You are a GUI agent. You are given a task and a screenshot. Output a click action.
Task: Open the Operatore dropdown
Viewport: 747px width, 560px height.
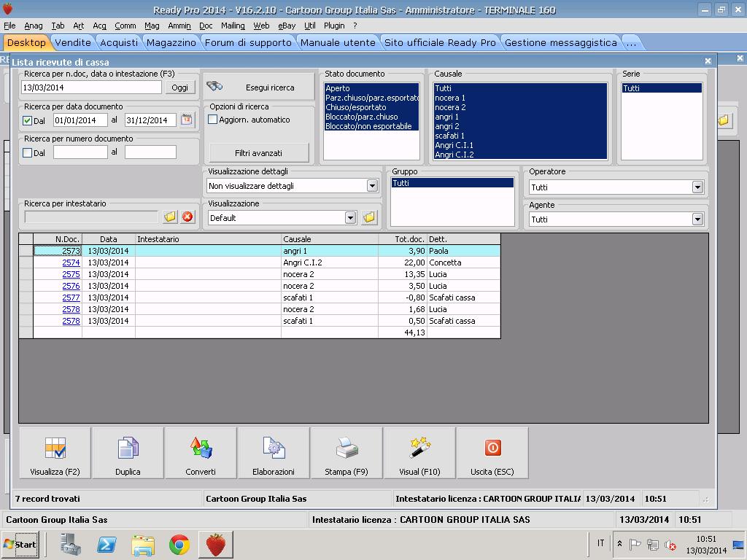[697, 187]
